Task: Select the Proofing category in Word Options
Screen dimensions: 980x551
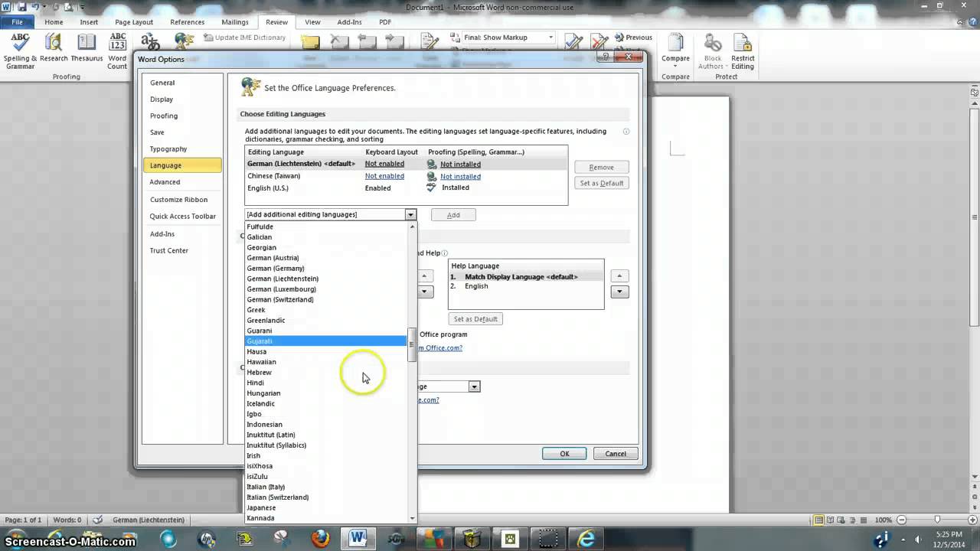Action: pyautogui.click(x=181, y=116)
